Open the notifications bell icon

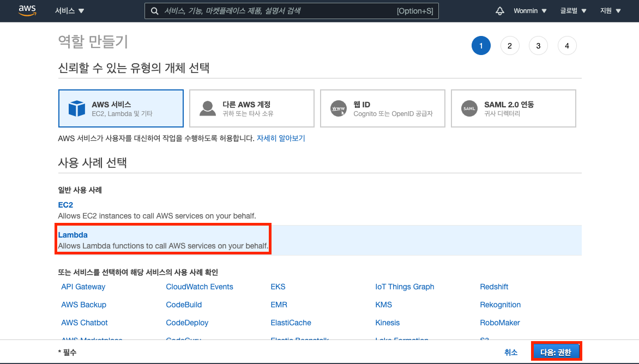(x=499, y=11)
